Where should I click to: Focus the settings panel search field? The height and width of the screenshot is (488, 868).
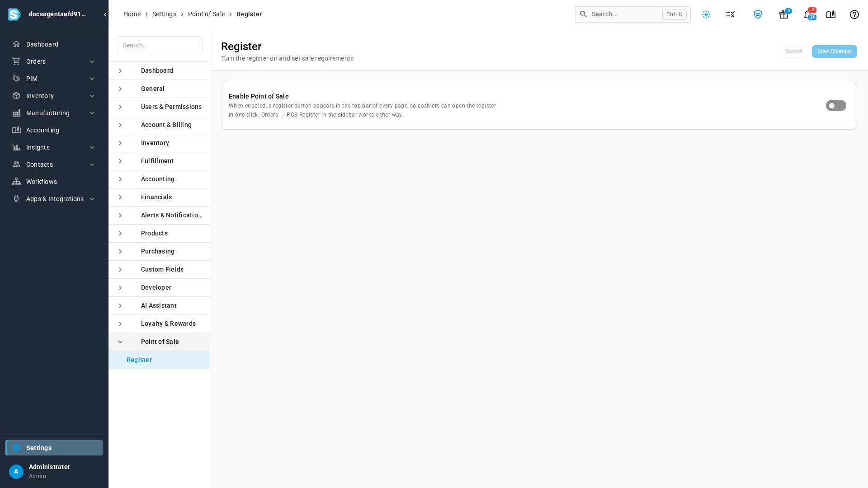tap(159, 45)
